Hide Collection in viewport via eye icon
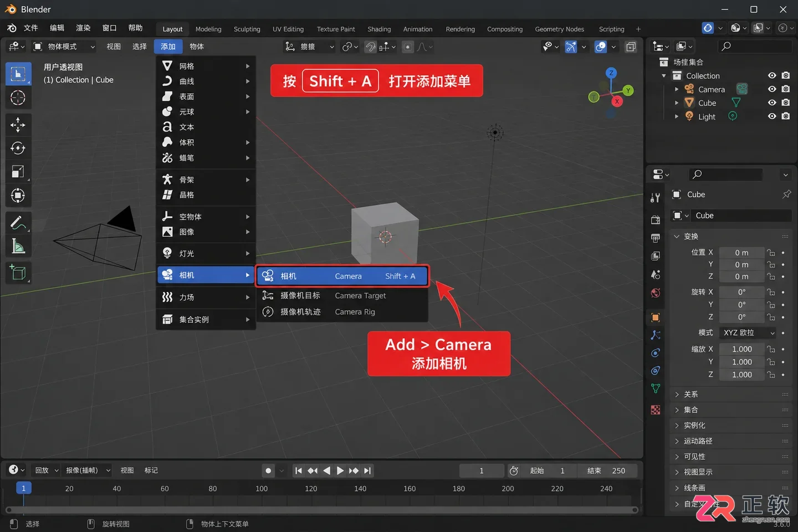The image size is (798, 532). coord(772,75)
